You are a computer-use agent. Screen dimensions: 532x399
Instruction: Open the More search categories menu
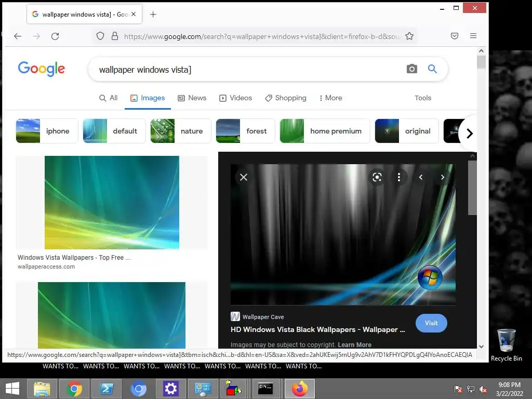[330, 98]
